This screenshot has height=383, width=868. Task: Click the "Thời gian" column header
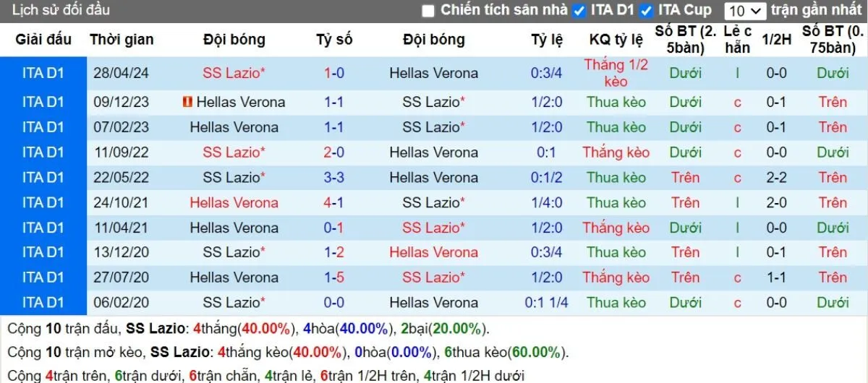coord(122,40)
